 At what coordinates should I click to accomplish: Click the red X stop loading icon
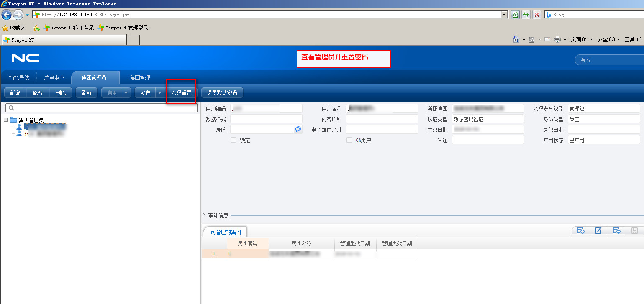(x=537, y=15)
